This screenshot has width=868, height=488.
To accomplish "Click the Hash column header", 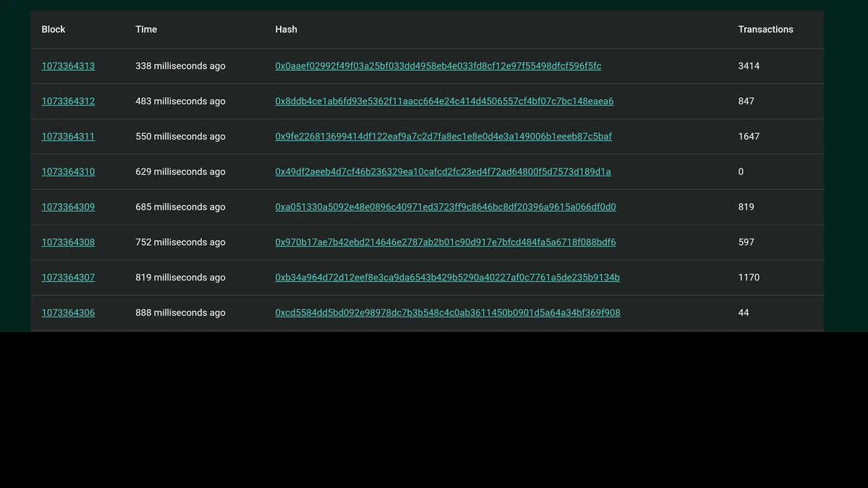I will coord(286,30).
